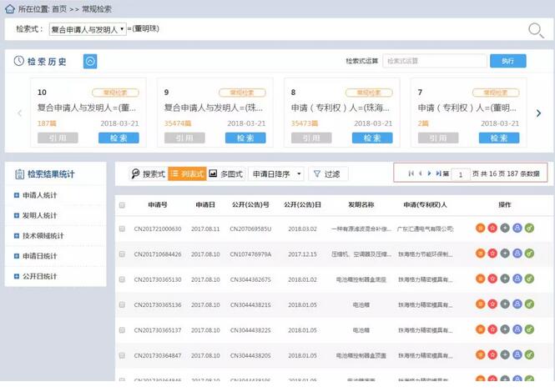Click blue person icon in row CN201721000630

click(x=517, y=229)
